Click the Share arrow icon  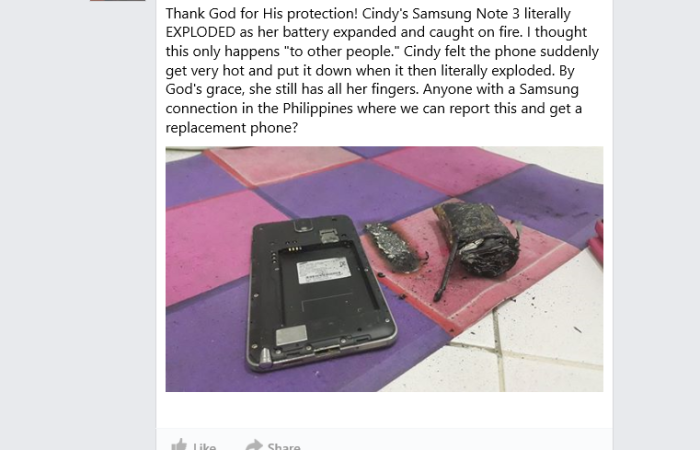254,445
